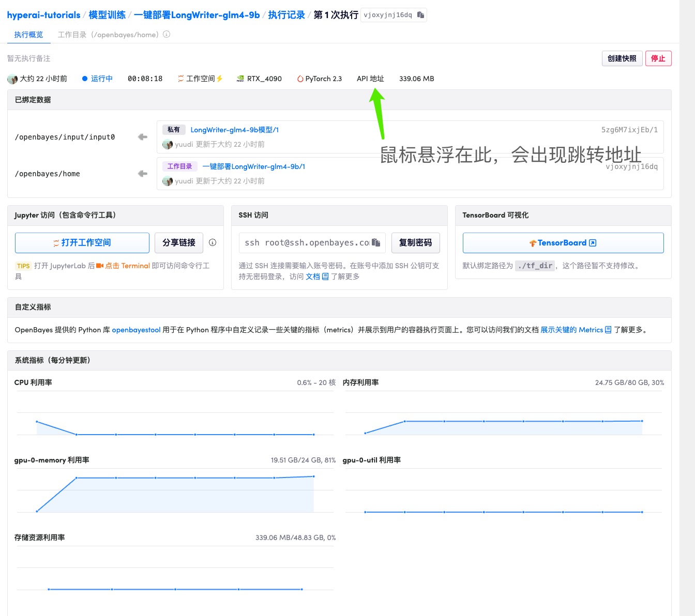Open TensorBoard visualization button
The height and width of the screenshot is (616, 695).
click(563, 243)
